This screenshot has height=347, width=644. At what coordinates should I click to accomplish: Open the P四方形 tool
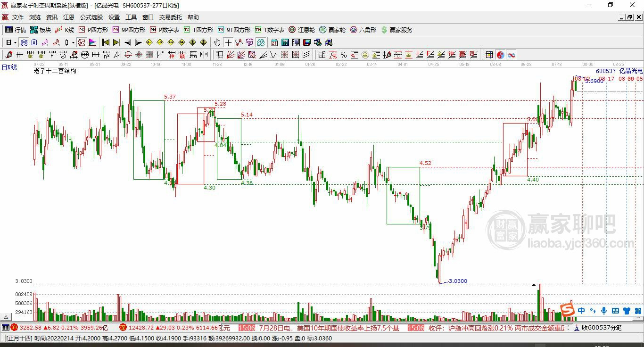(93, 30)
